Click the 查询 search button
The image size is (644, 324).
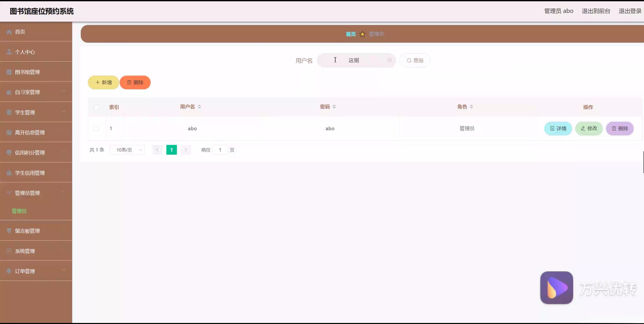(x=415, y=60)
